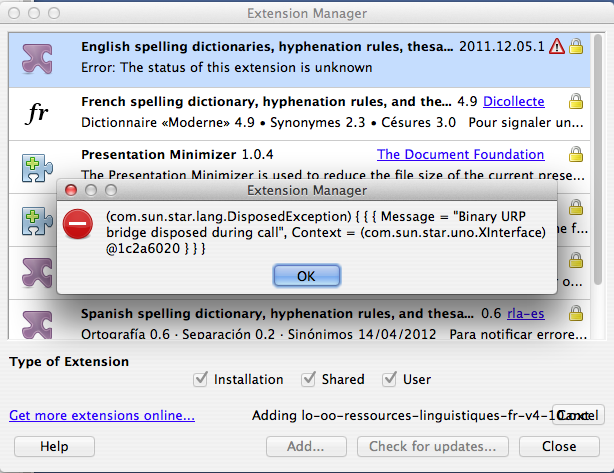
Task: Click the lock icon on Presentation Minimizer row
Action: (x=576, y=156)
